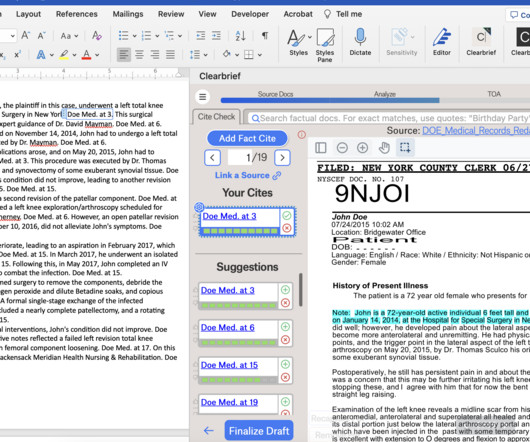This screenshot has width=530, height=442.
Task: Click the Link a Source link
Action: pyautogui.click(x=248, y=175)
